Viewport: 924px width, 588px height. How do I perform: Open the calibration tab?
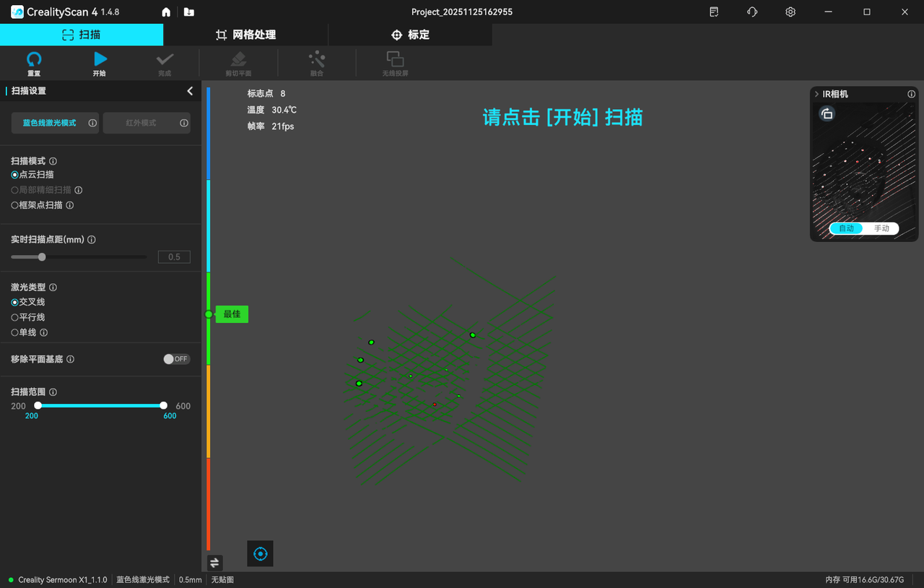coord(410,35)
